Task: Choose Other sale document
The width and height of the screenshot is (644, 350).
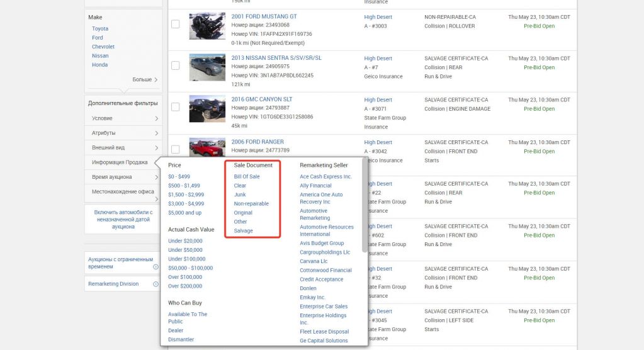Action: pyautogui.click(x=240, y=222)
